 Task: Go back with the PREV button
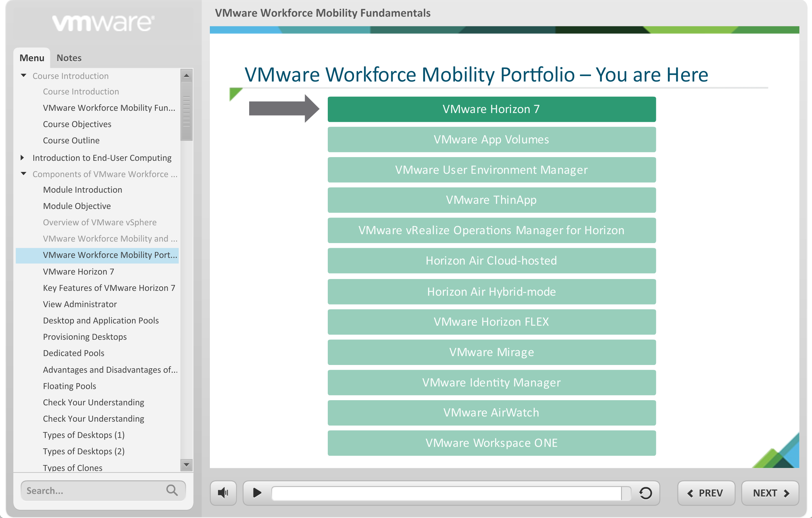pos(706,493)
